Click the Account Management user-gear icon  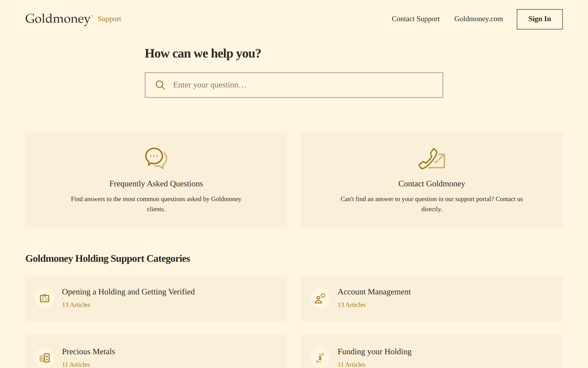tap(320, 298)
